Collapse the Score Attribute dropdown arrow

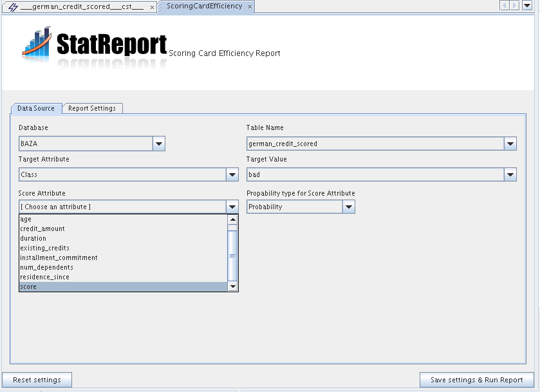coord(232,207)
